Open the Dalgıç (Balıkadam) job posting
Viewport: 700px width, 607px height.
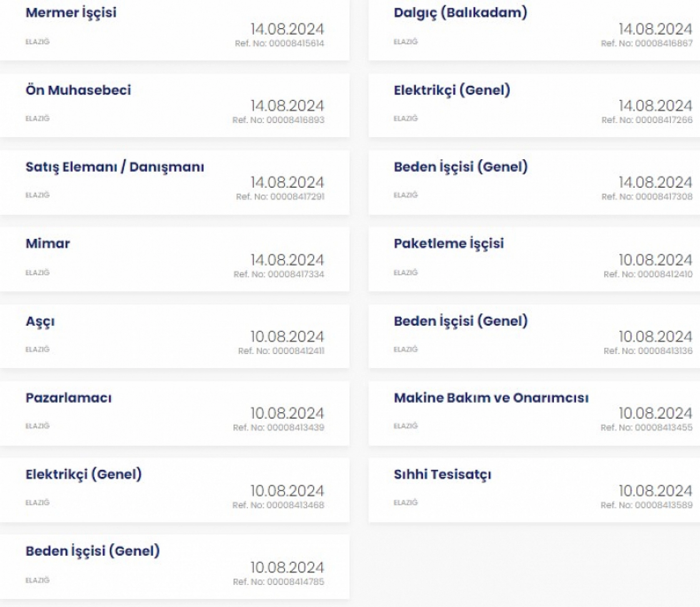point(460,13)
